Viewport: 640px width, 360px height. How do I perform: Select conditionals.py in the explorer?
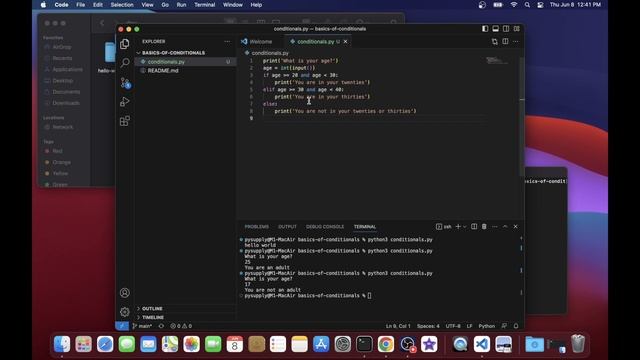tap(166, 62)
